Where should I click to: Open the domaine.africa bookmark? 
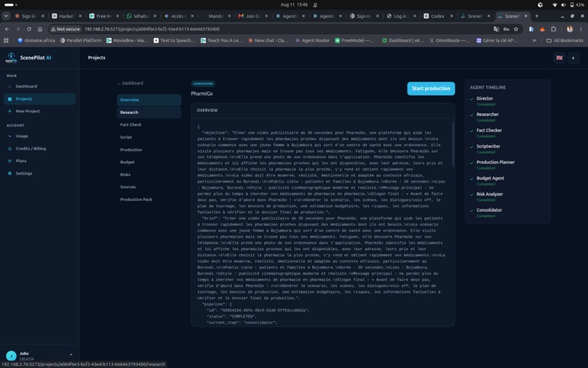coord(36,41)
